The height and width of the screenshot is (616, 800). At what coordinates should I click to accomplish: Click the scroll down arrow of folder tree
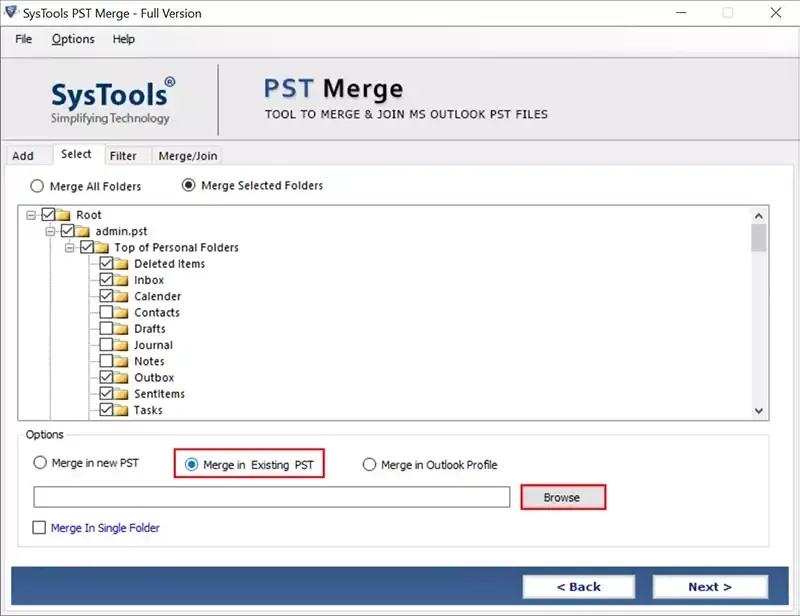(759, 411)
